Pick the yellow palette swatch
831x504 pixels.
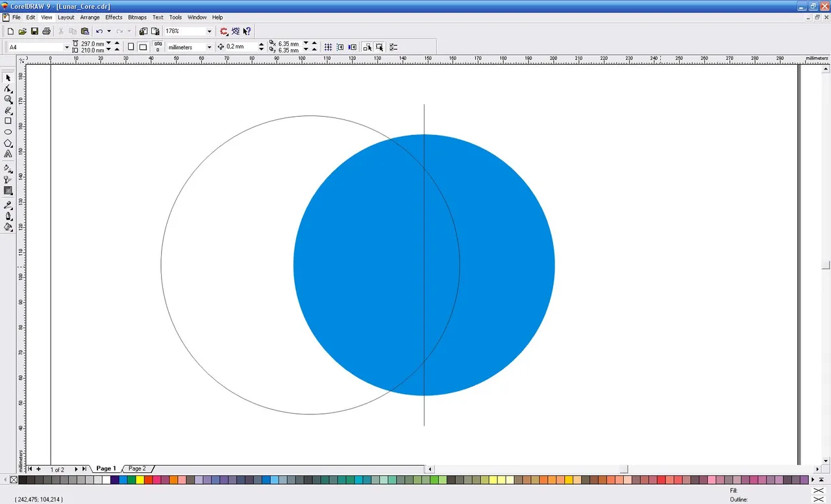(140, 480)
